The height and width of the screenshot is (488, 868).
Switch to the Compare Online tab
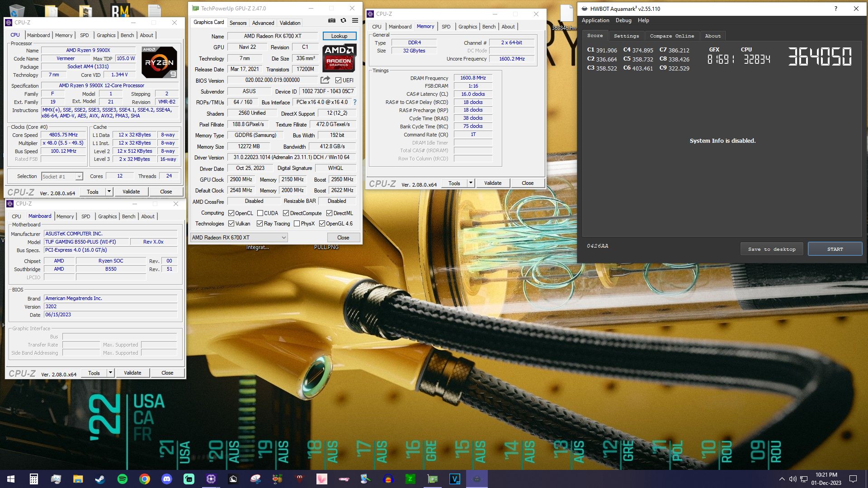pyautogui.click(x=672, y=36)
